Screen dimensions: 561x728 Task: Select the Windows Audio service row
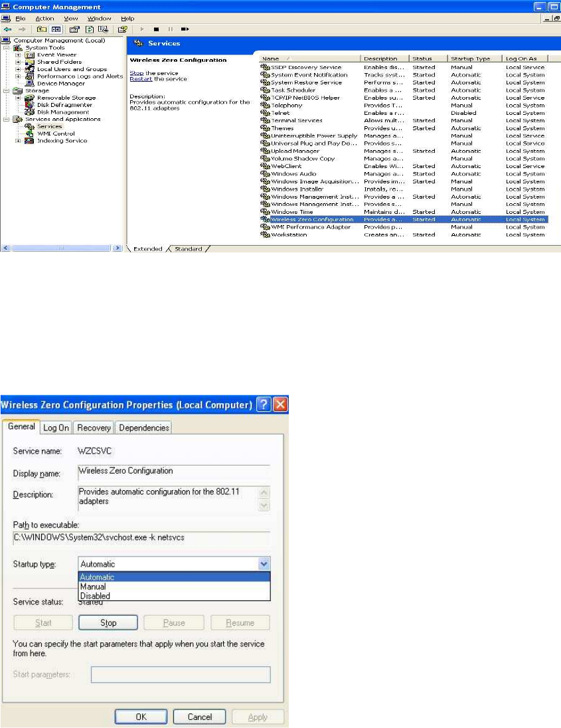404,174
